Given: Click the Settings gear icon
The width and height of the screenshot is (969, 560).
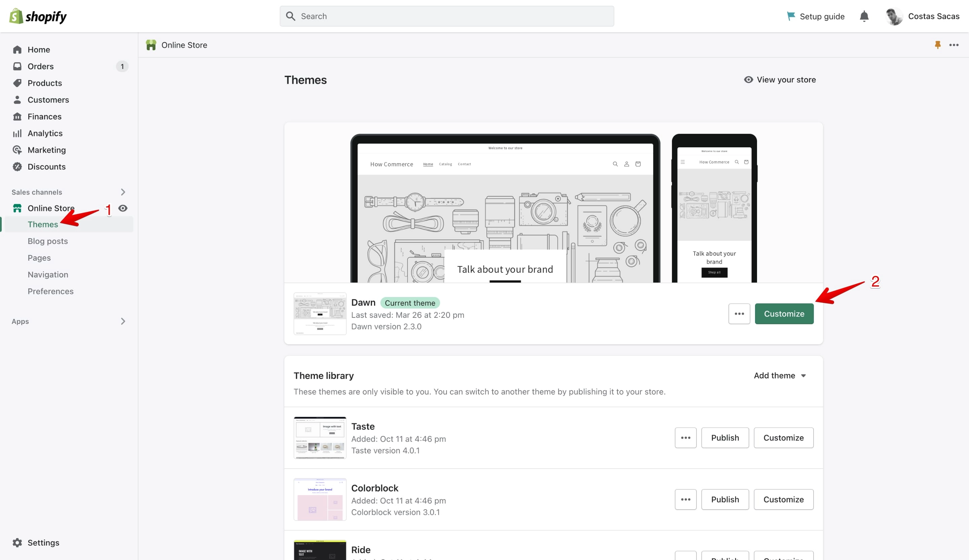Looking at the screenshot, I should click(17, 542).
